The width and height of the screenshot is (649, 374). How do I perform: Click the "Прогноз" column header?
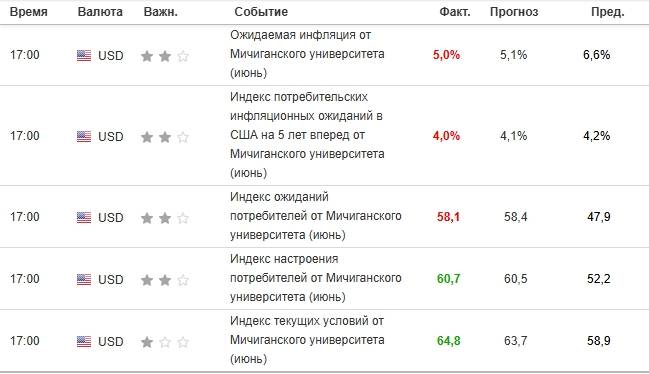pos(514,12)
